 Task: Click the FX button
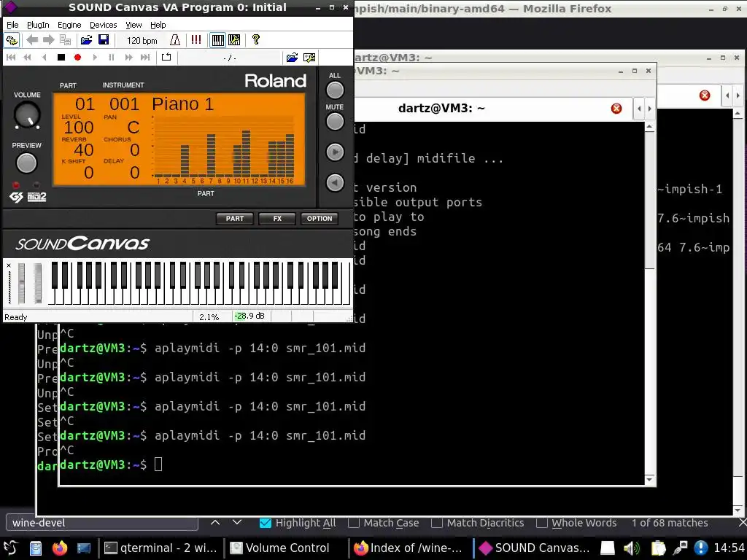coord(277,219)
